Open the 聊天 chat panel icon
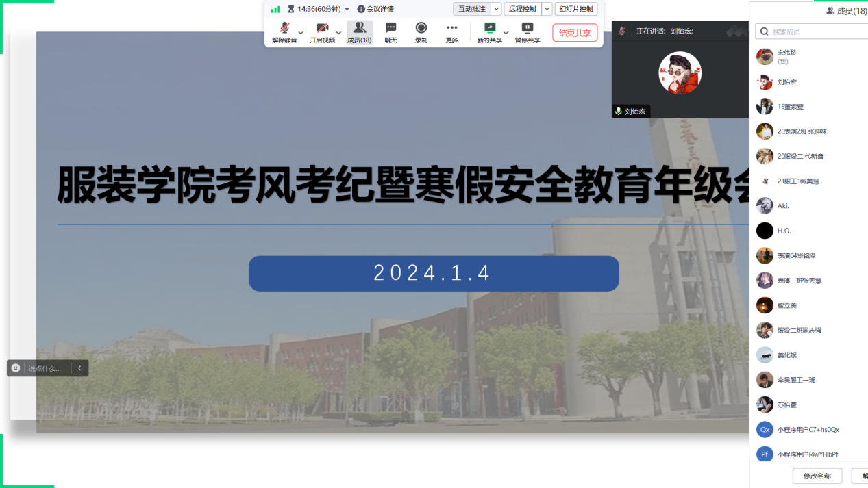The height and width of the screenshot is (488, 868). 390,28
